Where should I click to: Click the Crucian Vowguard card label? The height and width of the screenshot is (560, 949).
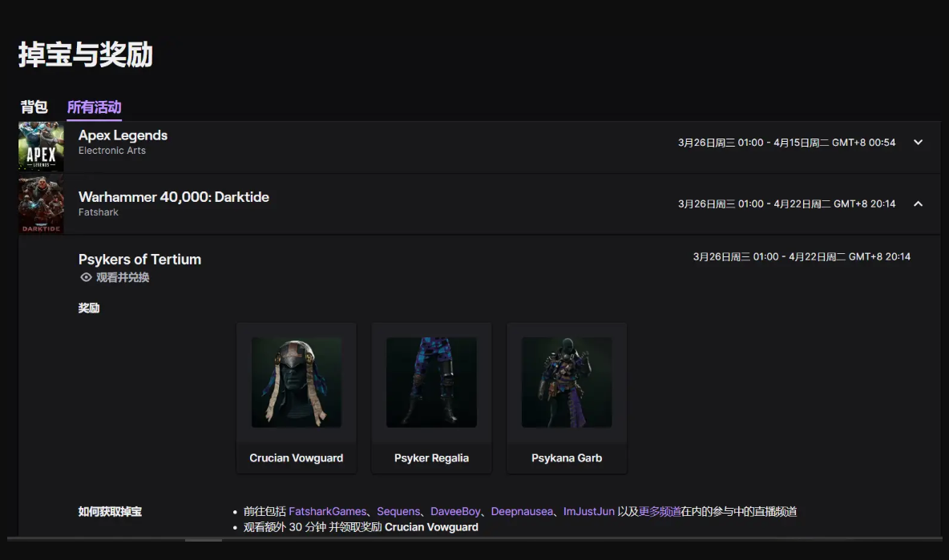297,457
